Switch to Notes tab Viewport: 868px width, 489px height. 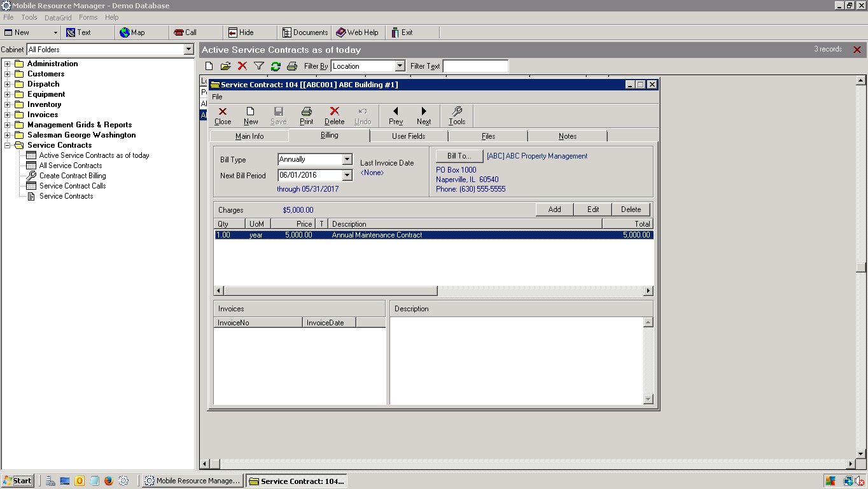coord(568,136)
